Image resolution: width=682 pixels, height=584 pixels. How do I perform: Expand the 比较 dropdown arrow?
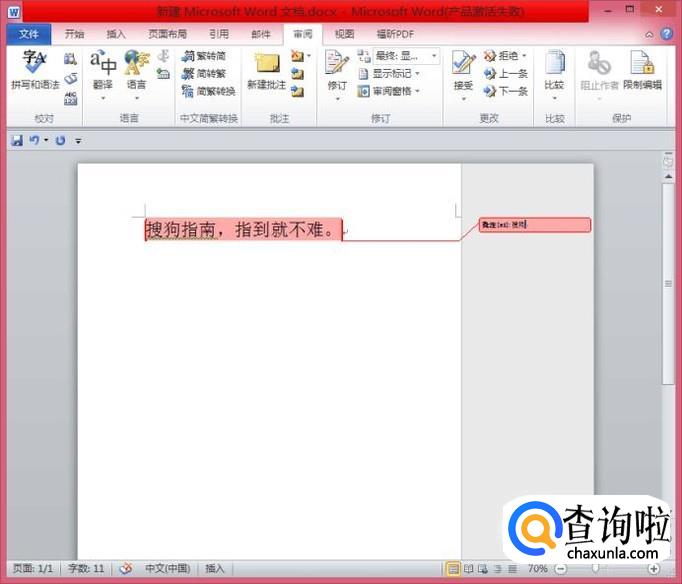click(x=555, y=98)
